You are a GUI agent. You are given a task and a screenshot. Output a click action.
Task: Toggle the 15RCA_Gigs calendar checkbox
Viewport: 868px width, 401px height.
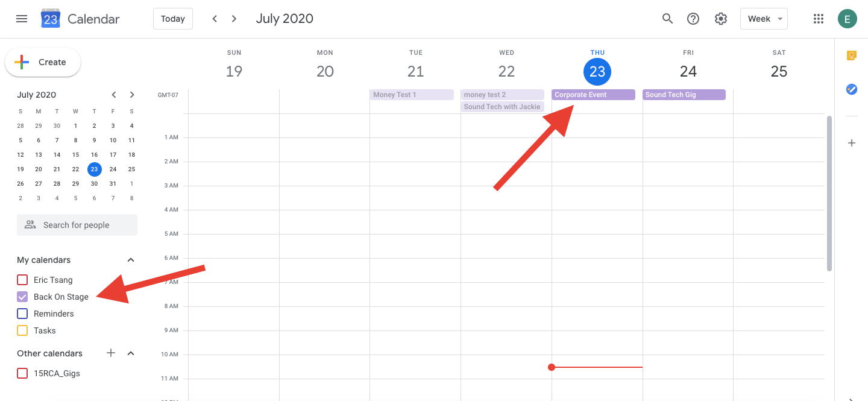pos(22,373)
